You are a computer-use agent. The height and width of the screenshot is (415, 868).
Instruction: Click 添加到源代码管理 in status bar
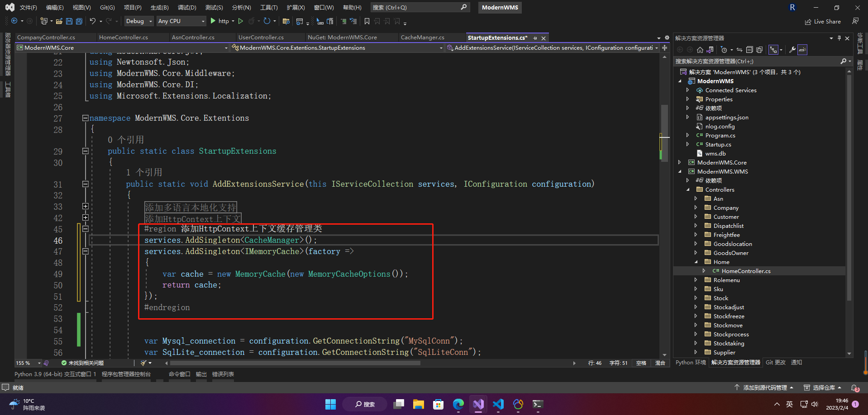(764, 387)
